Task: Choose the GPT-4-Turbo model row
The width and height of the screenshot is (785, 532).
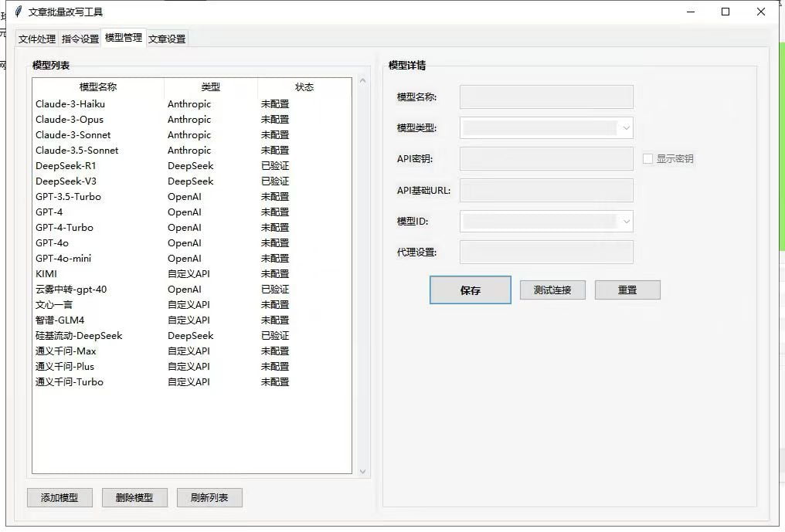Action: tap(192, 228)
